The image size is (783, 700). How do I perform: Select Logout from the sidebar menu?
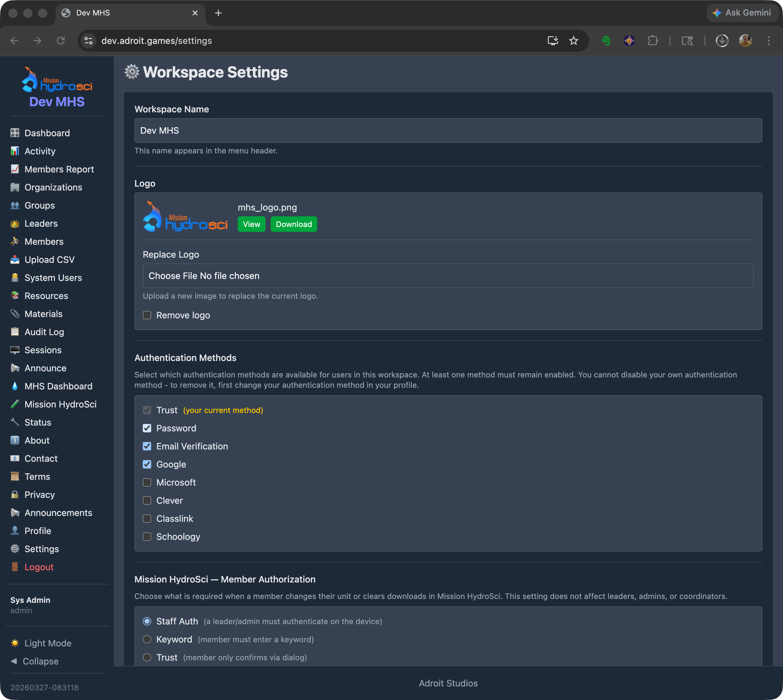38,567
